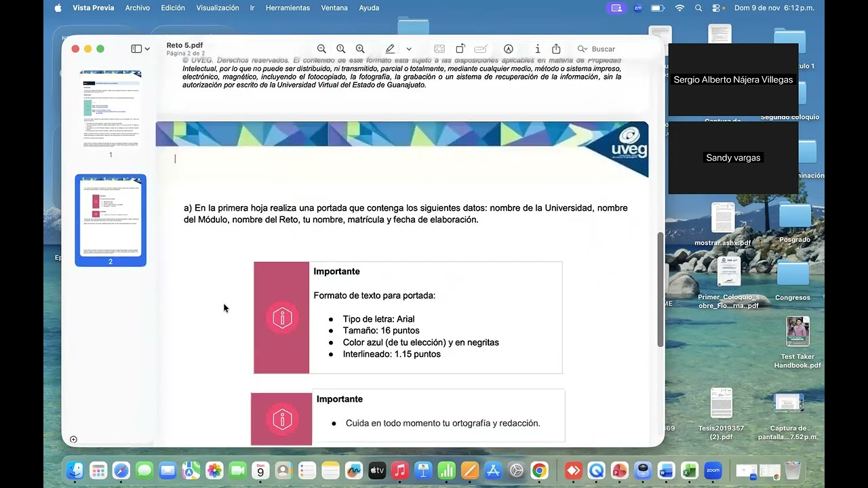
Task: Open Pages from the Dock
Action: pos(469,470)
